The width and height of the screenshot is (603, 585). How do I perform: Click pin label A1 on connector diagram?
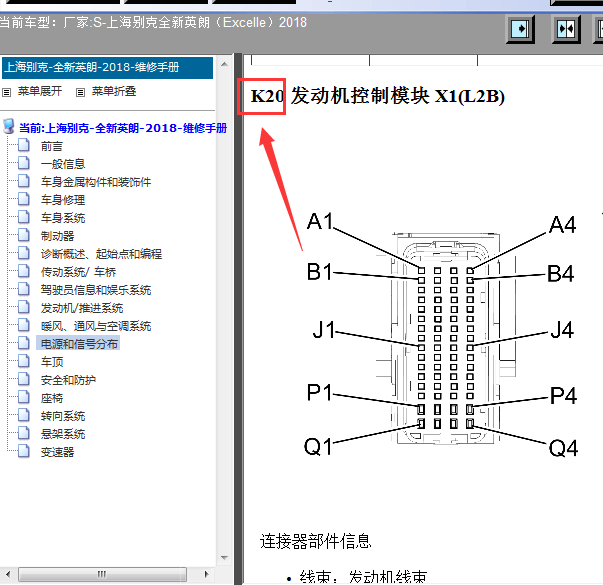(320, 222)
